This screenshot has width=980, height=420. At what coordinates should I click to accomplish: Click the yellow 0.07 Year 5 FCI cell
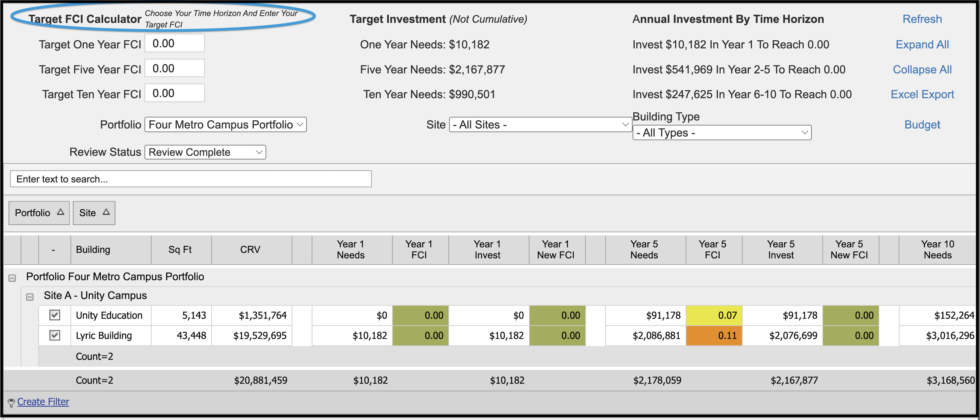pos(714,315)
